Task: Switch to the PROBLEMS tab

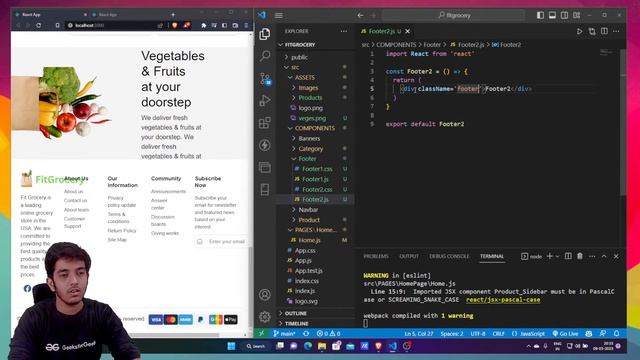Action: click(376, 256)
